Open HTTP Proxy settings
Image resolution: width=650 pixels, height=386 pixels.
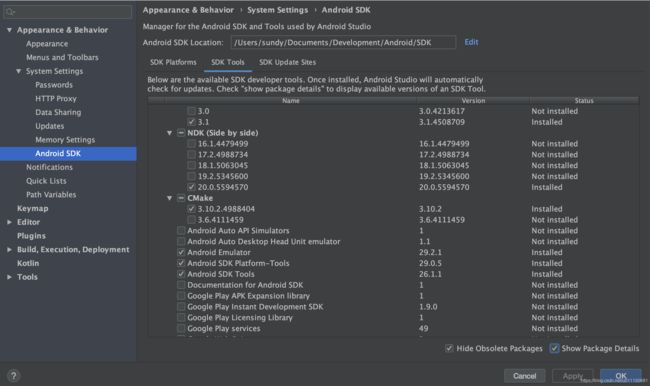click(56, 99)
